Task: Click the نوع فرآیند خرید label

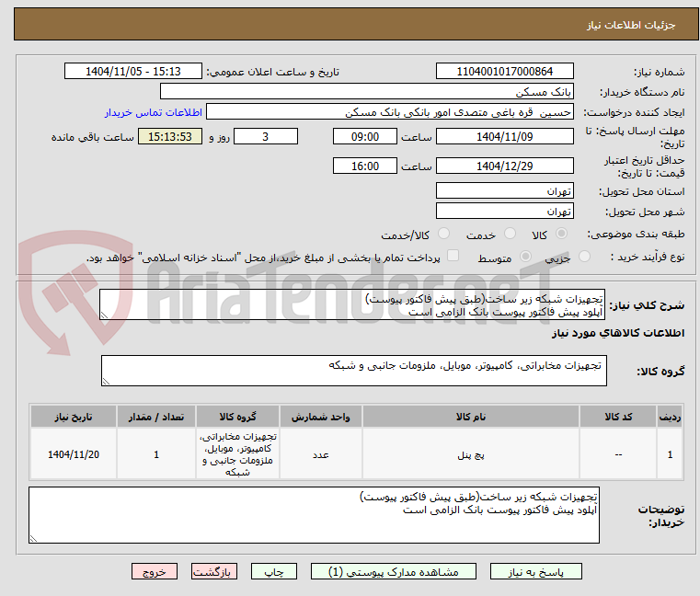Action: click(648, 258)
